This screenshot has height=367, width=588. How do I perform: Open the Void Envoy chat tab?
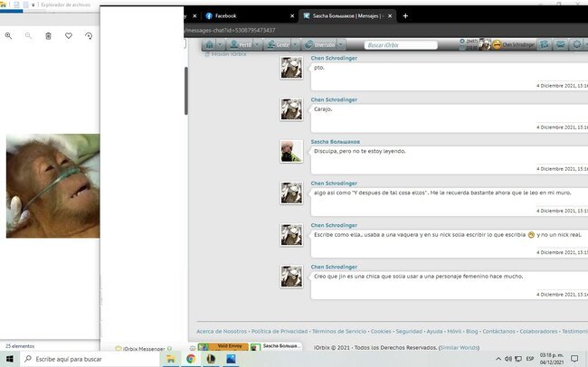pos(223,346)
